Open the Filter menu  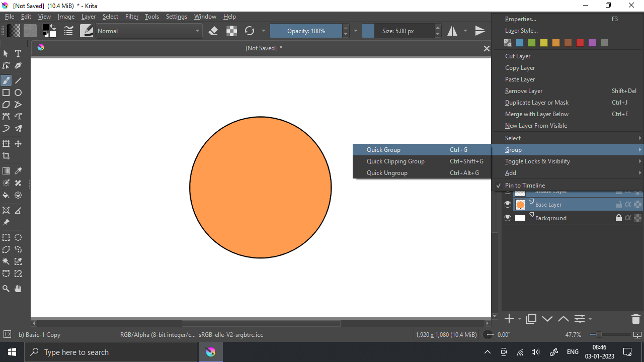132,17
